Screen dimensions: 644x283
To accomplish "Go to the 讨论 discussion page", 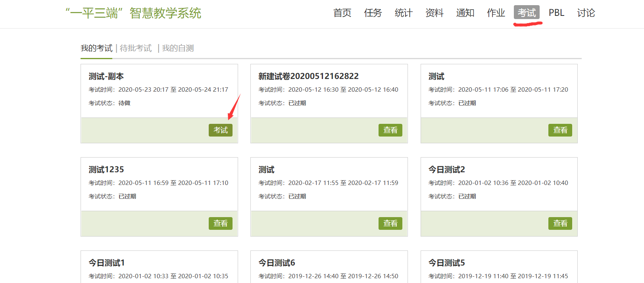I will [x=586, y=13].
